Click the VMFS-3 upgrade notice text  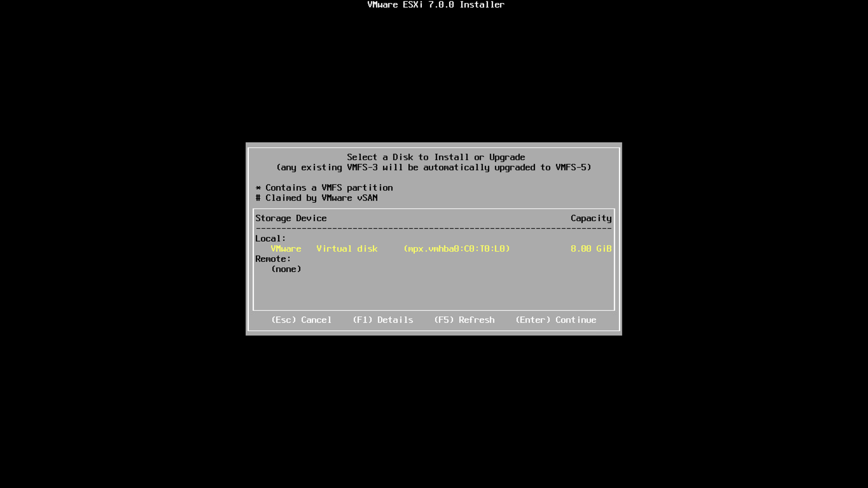coord(434,168)
